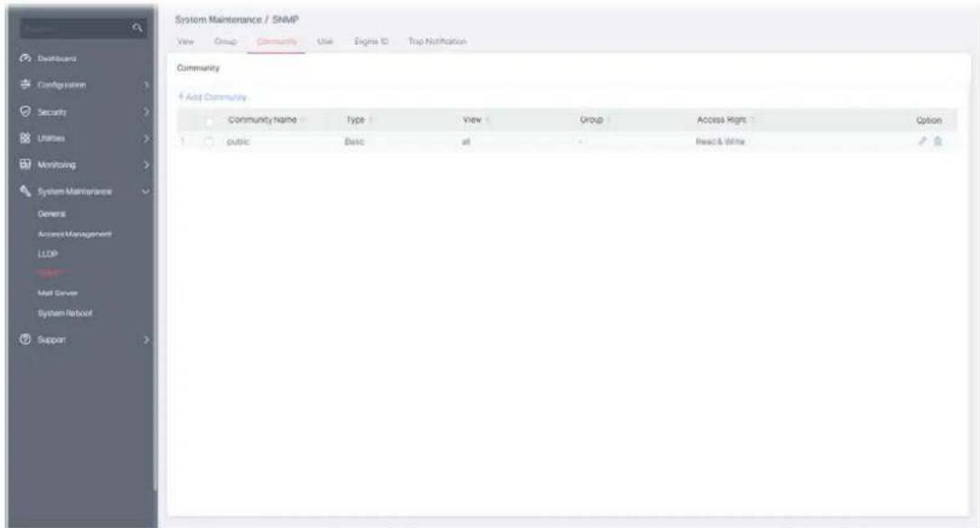Image resolution: width=980 pixels, height=528 pixels.
Task: Click the 'all' view cell
Action: [466, 142]
